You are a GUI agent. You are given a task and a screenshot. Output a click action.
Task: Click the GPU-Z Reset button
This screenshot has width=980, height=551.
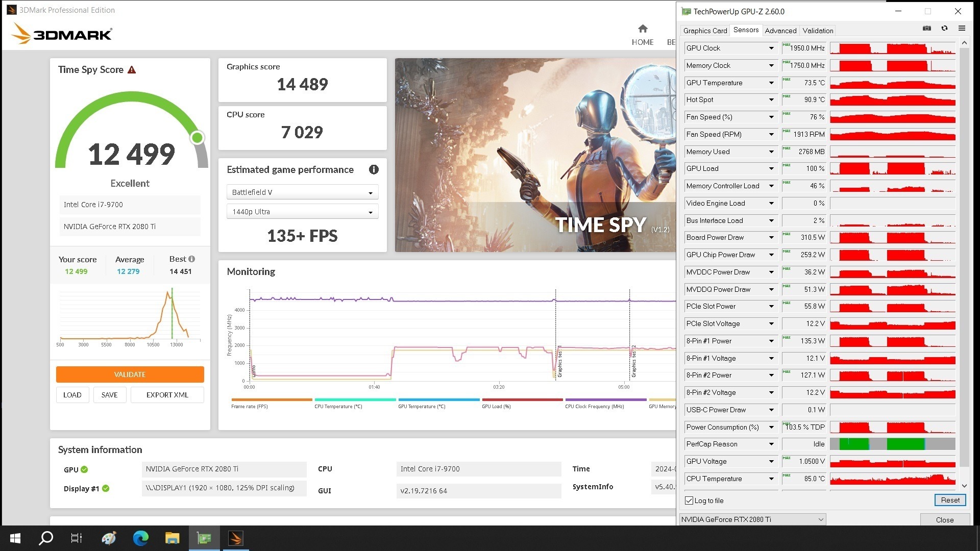coord(950,500)
